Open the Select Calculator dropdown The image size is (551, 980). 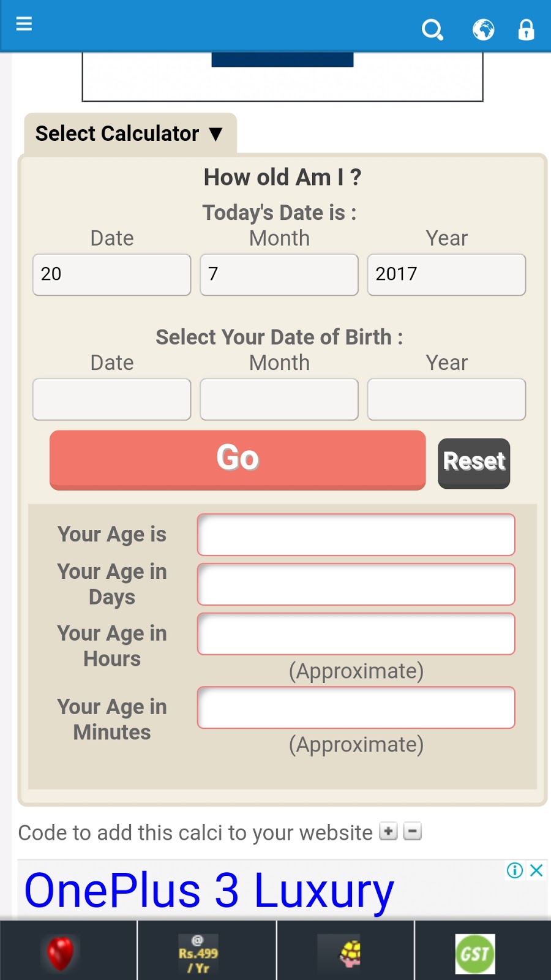[130, 134]
